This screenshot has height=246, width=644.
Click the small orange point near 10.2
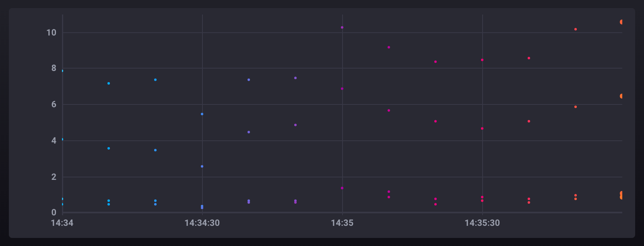(576, 29)
